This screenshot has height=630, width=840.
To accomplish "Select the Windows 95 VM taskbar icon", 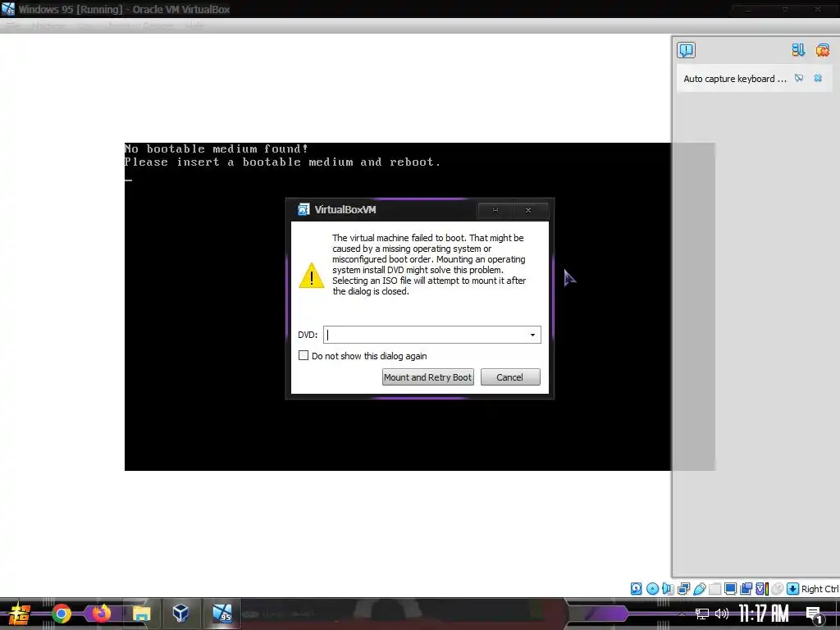I will pyautogui.click(x=221, y=614).
